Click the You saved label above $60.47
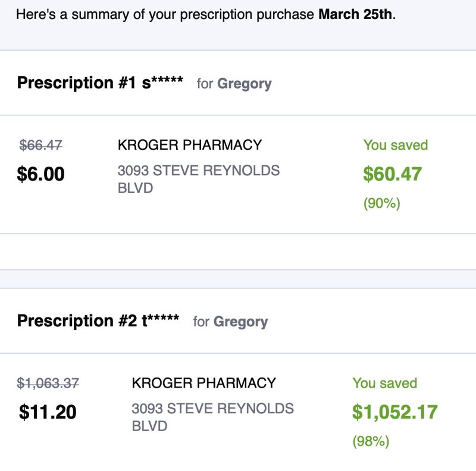Viewport: 476px width, 471px height. 396,145
